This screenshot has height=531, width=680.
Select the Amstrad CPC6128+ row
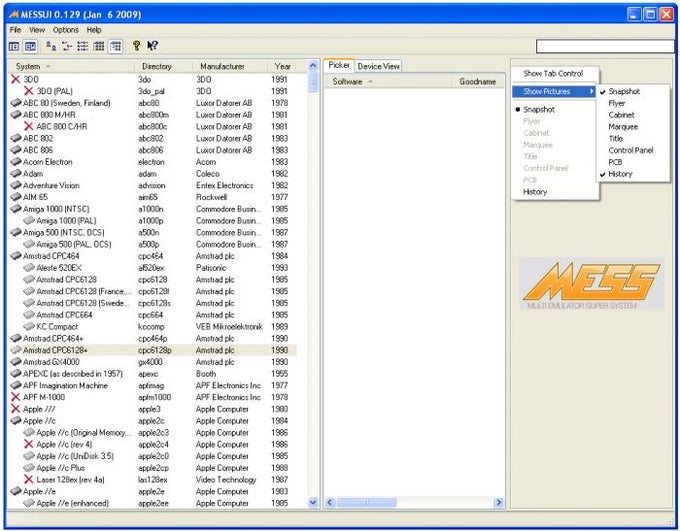click(153, 350)
